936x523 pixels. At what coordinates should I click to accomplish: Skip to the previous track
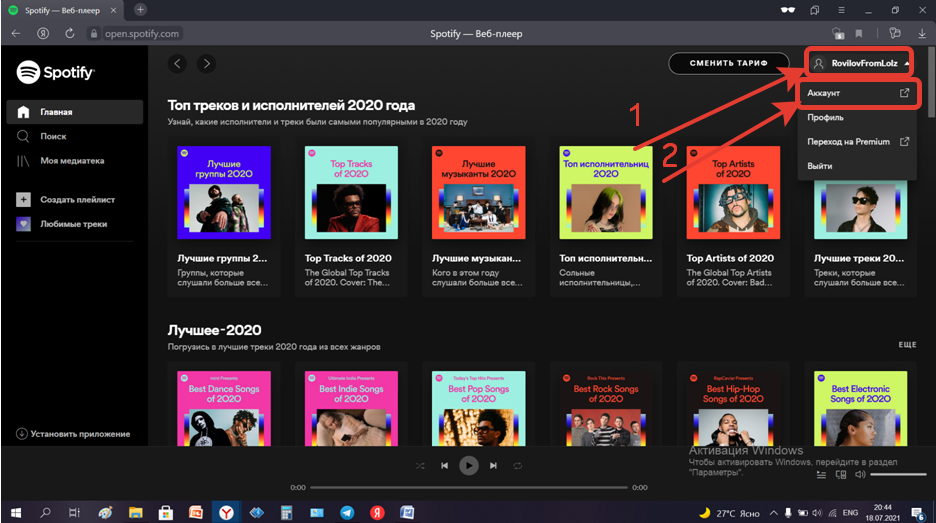point(444,465)
